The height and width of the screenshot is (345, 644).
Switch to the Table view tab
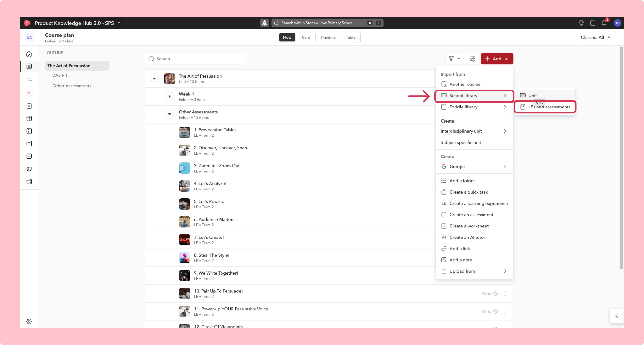pyautogui.click(x=350, y=37)
